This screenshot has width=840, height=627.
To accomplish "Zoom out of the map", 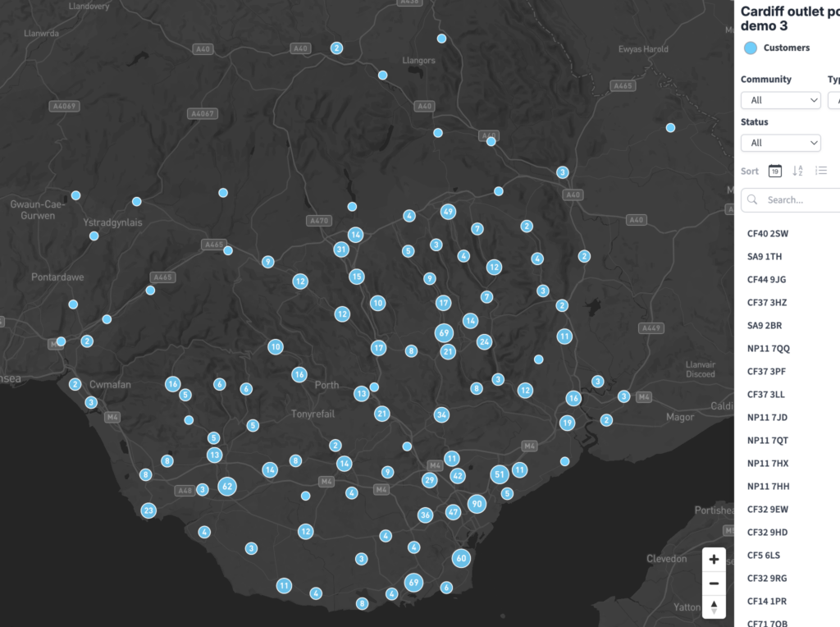I will [x=714, y=584].
